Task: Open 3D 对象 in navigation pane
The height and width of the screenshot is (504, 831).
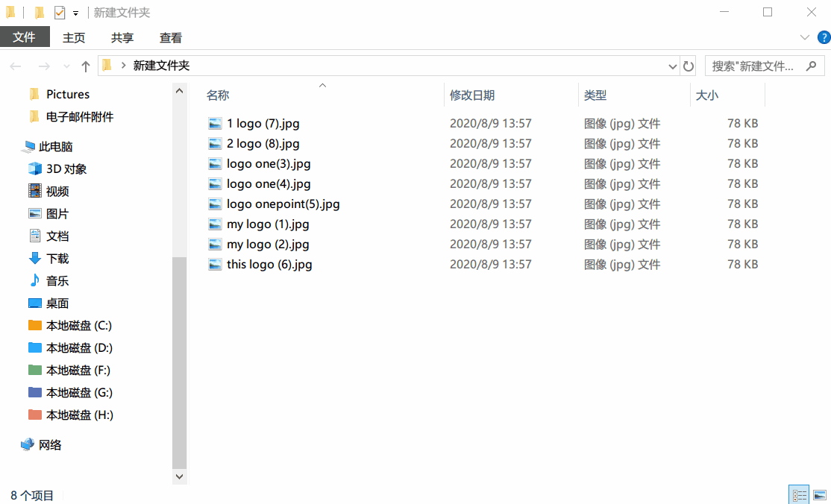Action: tap(66, 168)
